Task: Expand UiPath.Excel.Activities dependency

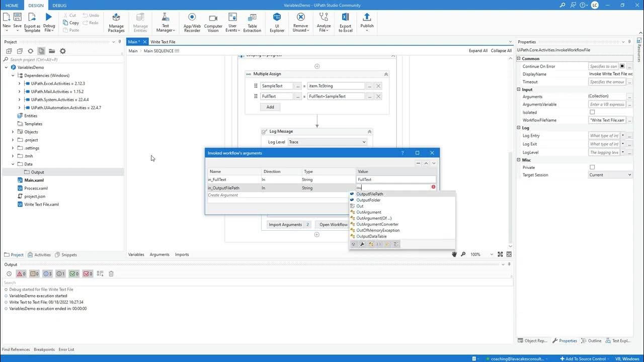Action: click(x=20, y=83)
